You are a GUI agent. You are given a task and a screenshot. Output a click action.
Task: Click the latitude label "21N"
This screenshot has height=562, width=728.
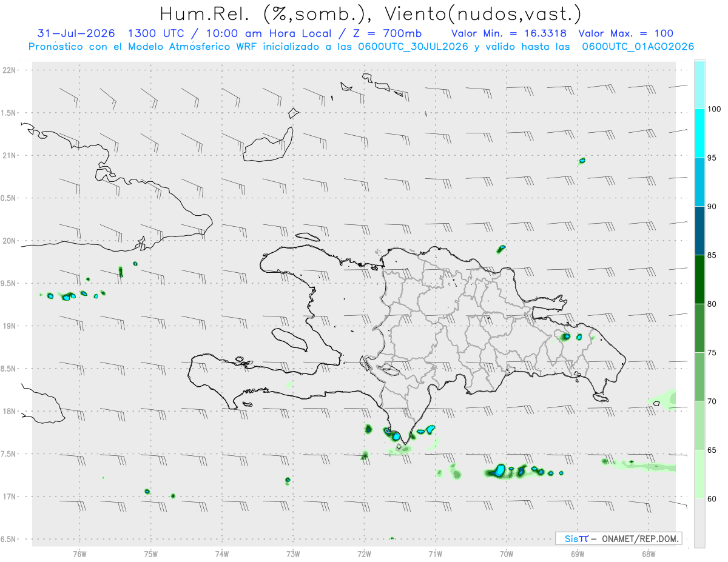[x=9, y=155]
